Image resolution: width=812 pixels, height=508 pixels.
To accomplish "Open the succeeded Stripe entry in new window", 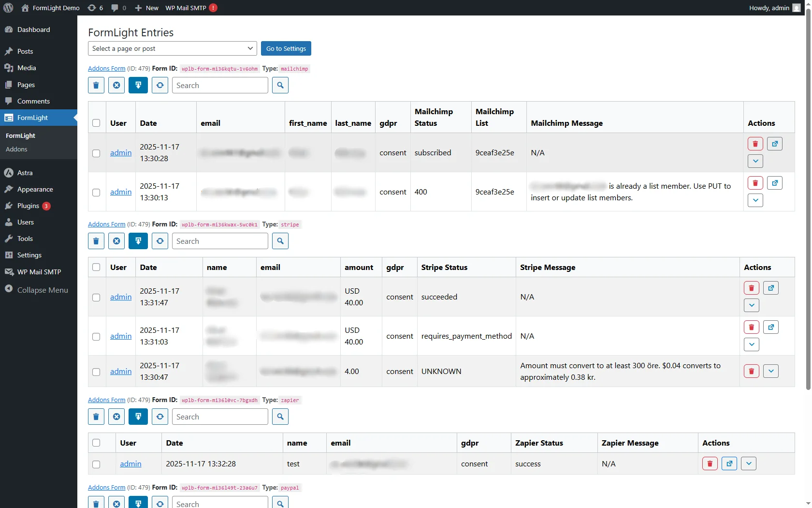I will point(771,288).
